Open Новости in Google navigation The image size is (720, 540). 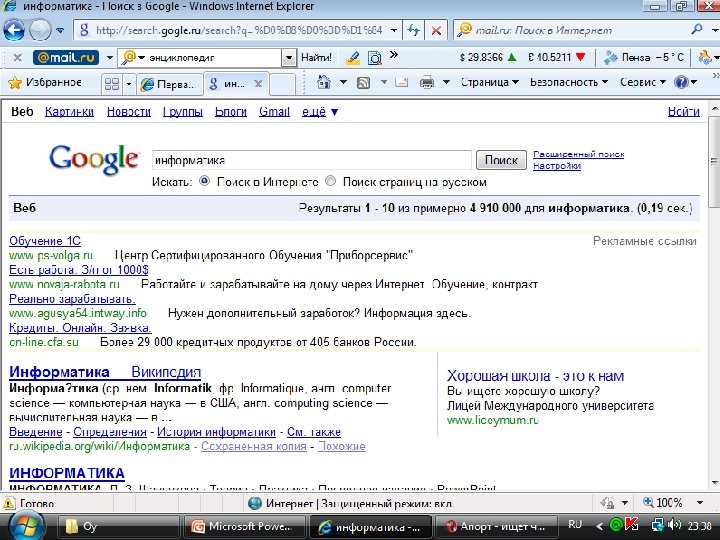(x=129, y=112)
